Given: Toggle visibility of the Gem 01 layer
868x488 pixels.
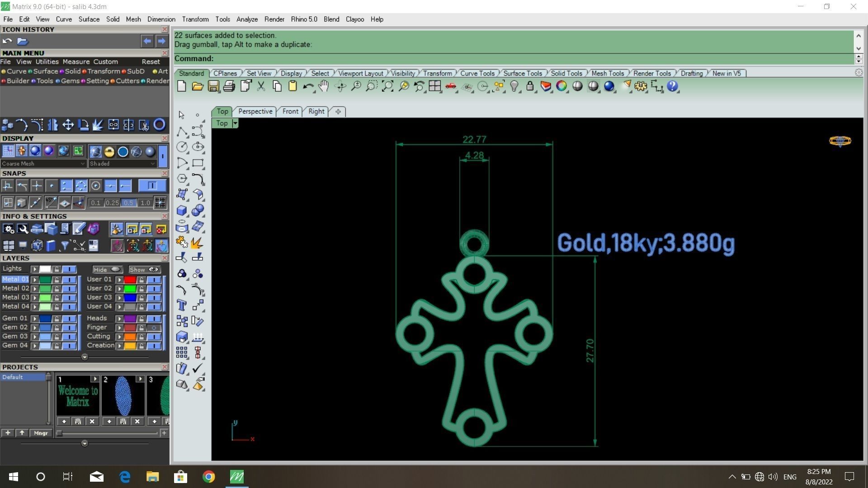Looking at the screenshot, I should 69,319.
